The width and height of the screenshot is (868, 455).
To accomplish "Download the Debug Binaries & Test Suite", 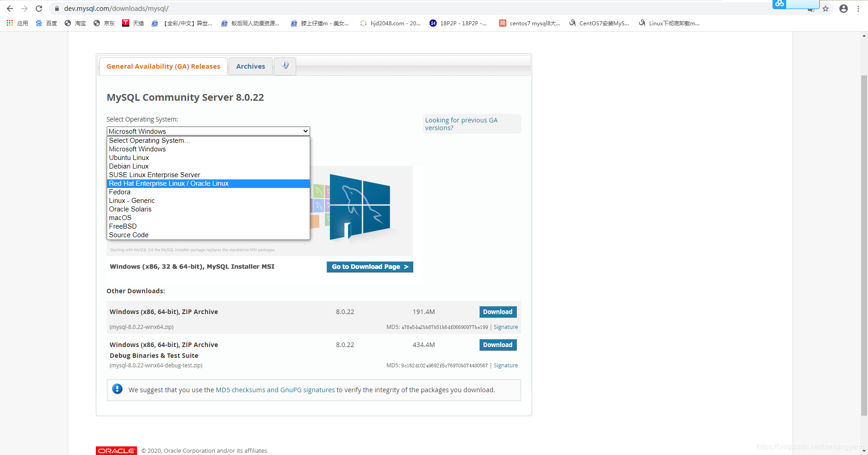I will [498, 345].
